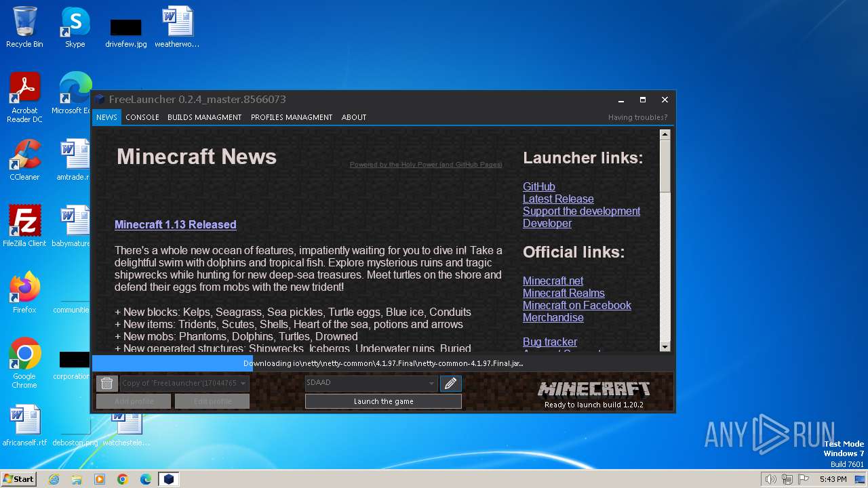Select watchestele... document on desktop
The height and width of the screenshot is (488, 868).
coord(126,430)
